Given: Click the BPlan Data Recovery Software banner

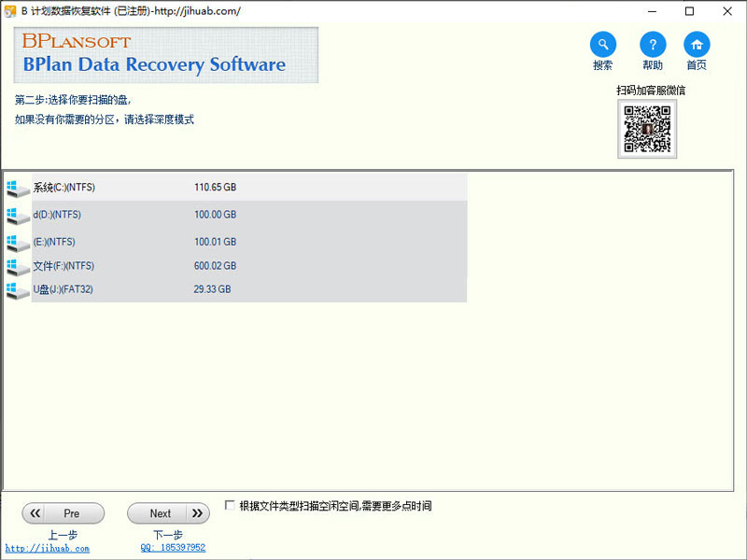Looking at the screenshot, I should point(166,55).
